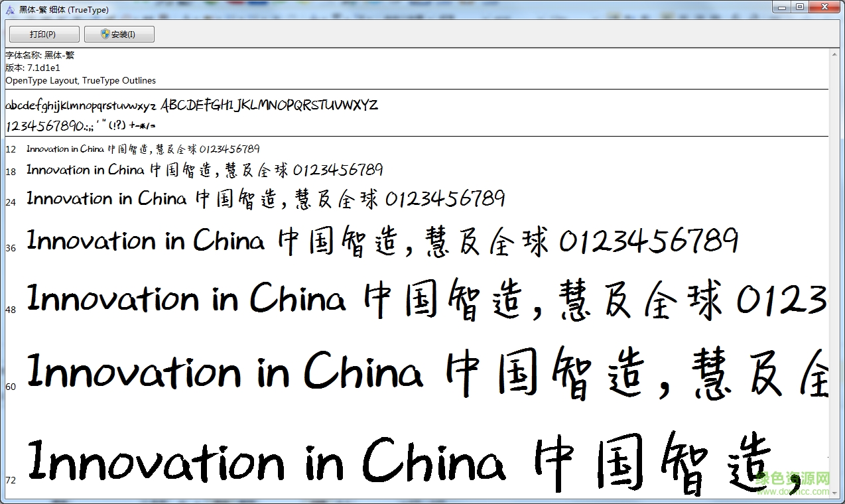Minimize the font preview window
The width and height of the screenshot is (845, 504).
tap(783, 7)
